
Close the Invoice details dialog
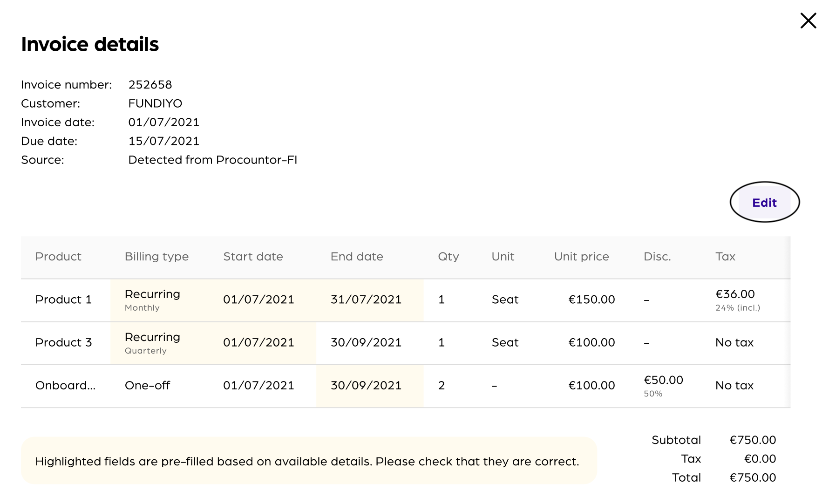[808, 21]
